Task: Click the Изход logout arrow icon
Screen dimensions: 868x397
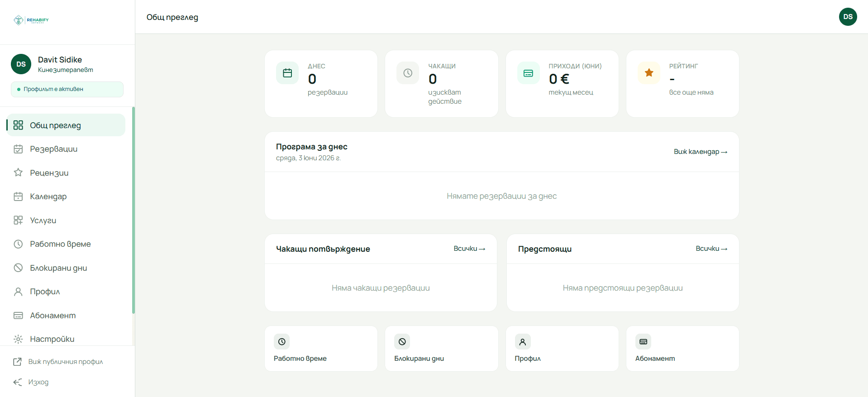Action: click(x=18, y=382)
